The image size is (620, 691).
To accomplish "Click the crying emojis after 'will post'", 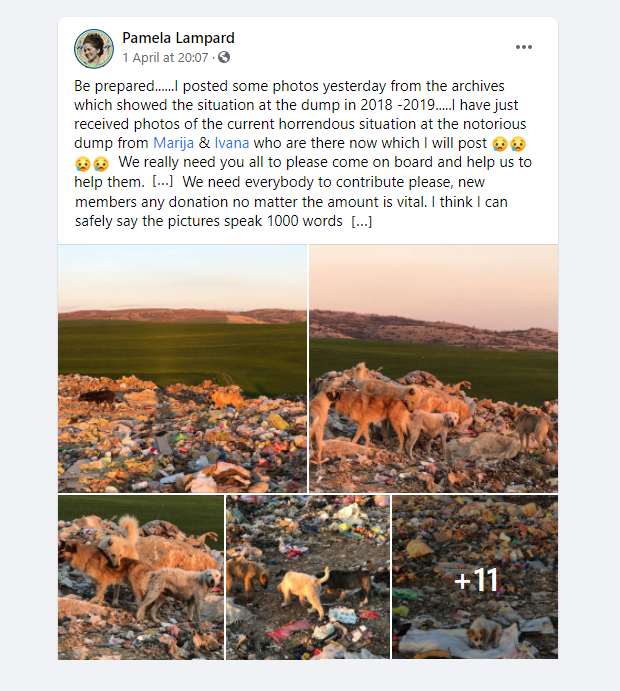I will (509, 143).
